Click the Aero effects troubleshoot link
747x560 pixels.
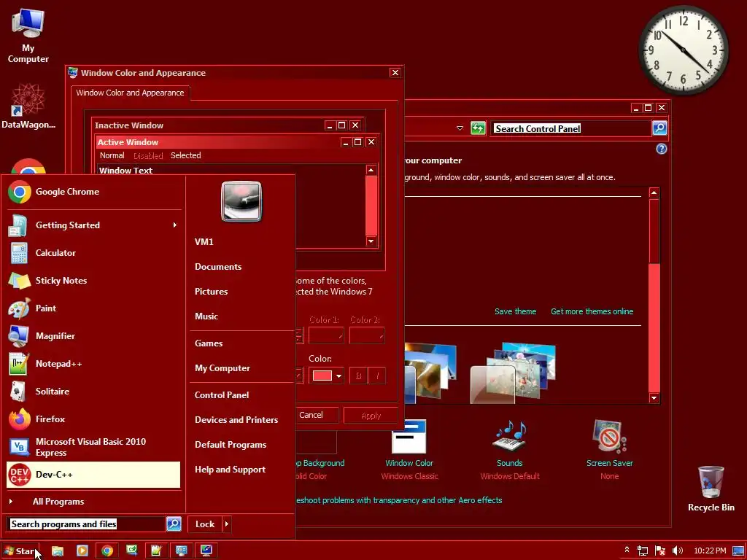(x=399, y=500)
